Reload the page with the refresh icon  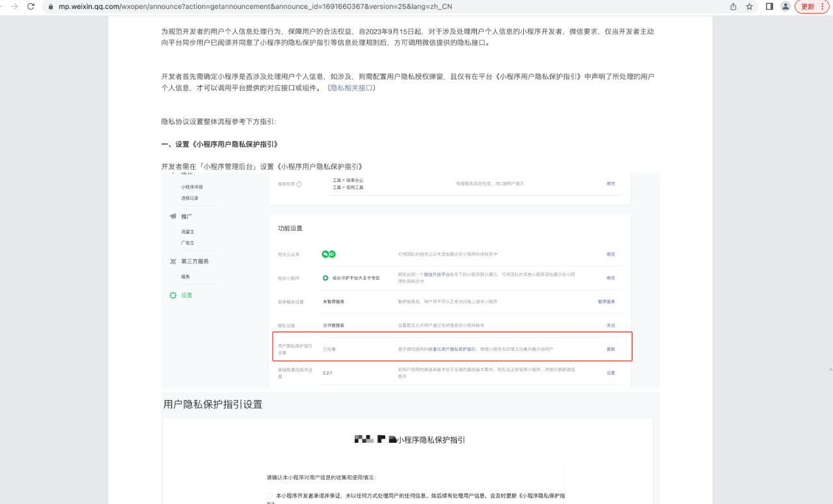point(31,6)
